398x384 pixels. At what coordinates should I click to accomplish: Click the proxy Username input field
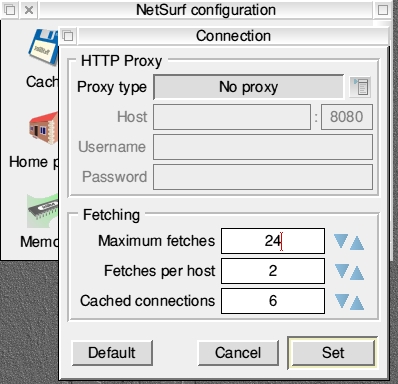click(263, 147)
